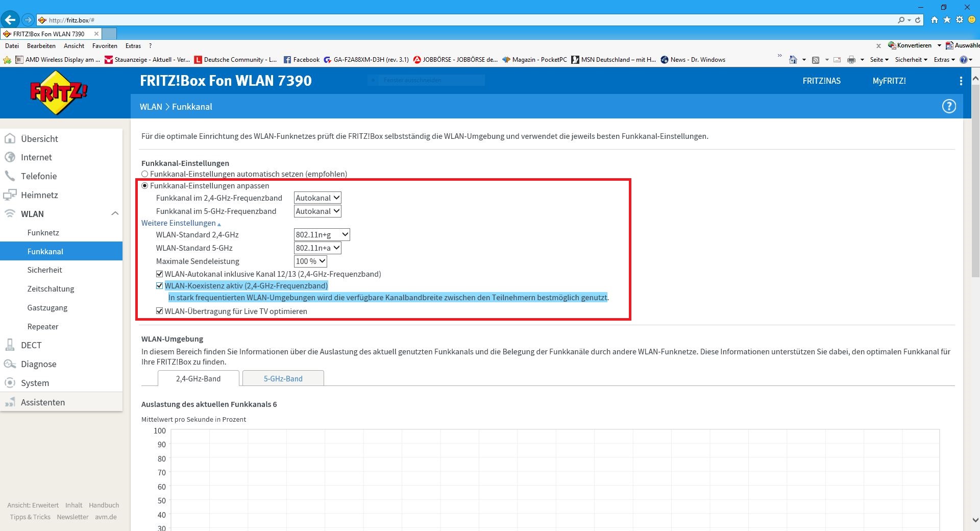The height and width of the screenshot is (531, 980).
Task: Click the home icon in the command bar
Action: coord(793,60)
